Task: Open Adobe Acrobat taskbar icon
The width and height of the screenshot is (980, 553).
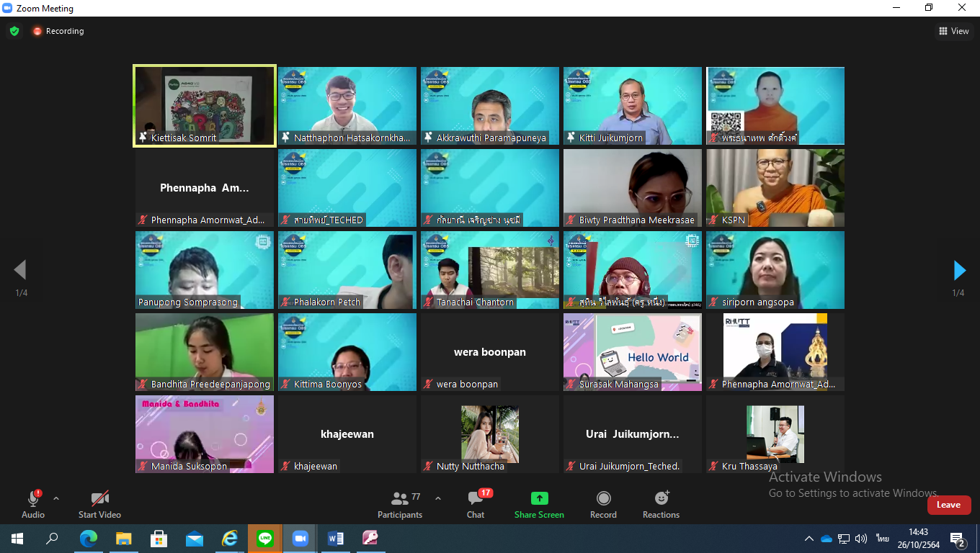Action: coord(370,539)
